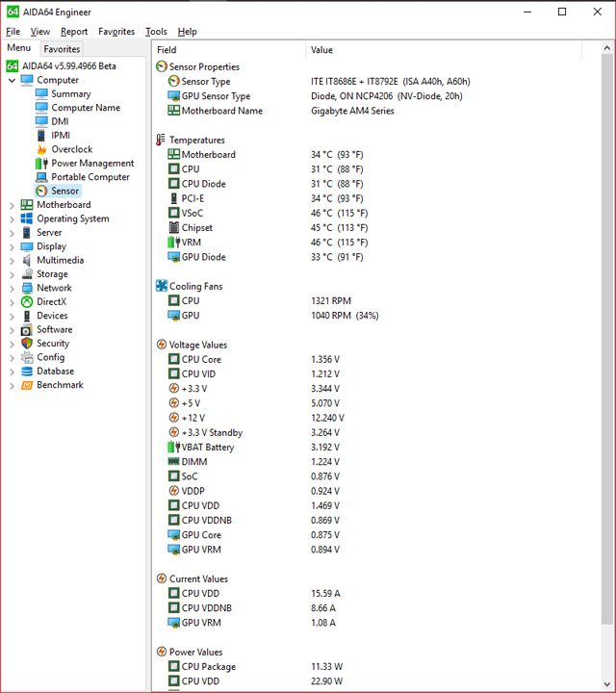Click the Software disk icon
Image resolution: width=616 pixels, height=693 pixels.
[x=27, y=330]
